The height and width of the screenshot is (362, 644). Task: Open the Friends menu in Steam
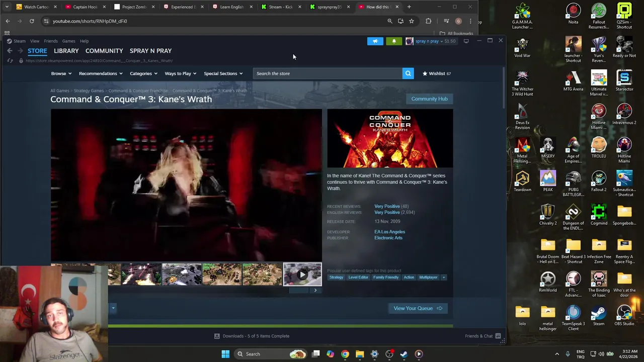point(51,41)
